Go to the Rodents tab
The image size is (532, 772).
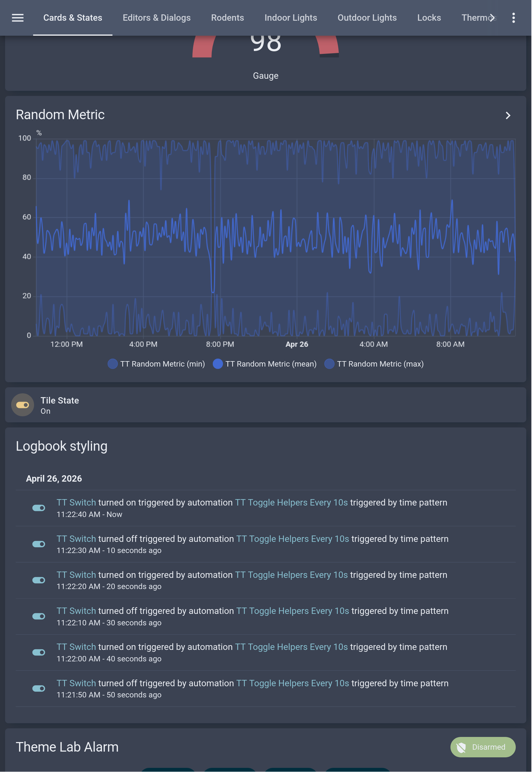[x=228, y=18]
